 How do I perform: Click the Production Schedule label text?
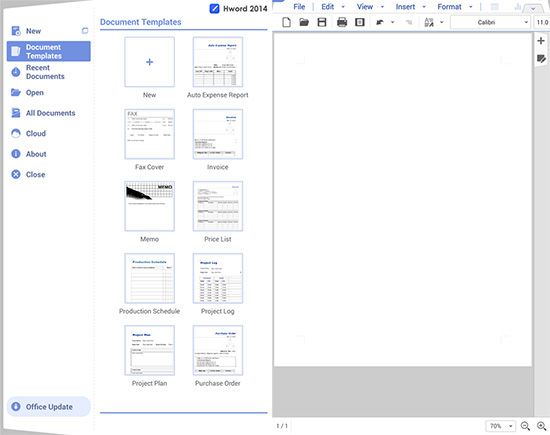pos(149,311)
